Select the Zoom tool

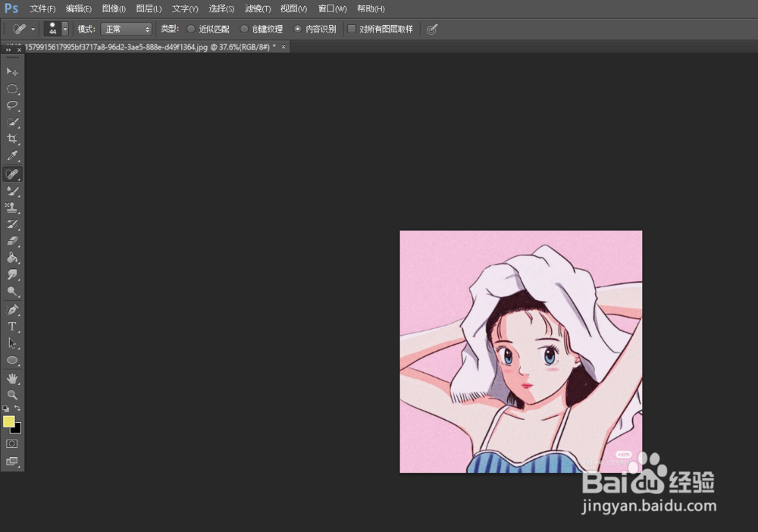tap(12, 395)
